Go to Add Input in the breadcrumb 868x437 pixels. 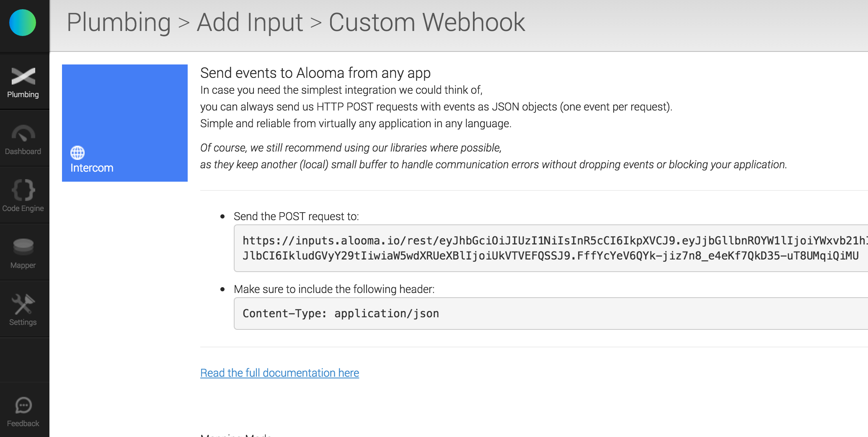[x=250, y=22]
